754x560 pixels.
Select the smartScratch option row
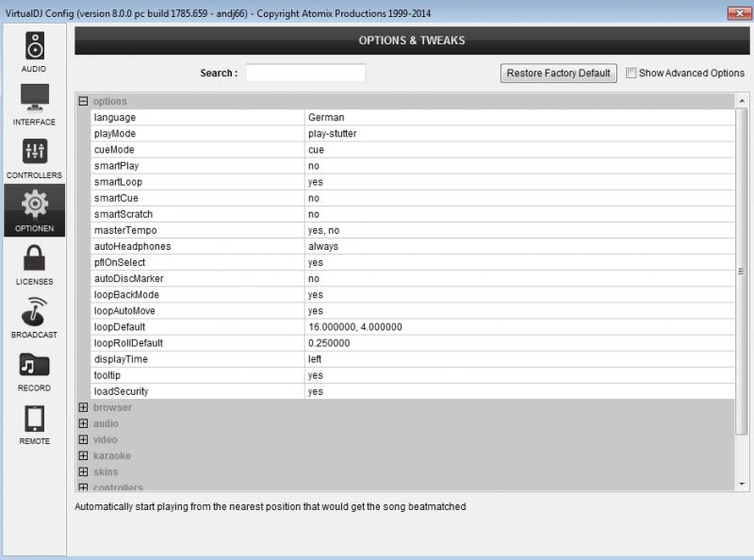coord(413,214)
